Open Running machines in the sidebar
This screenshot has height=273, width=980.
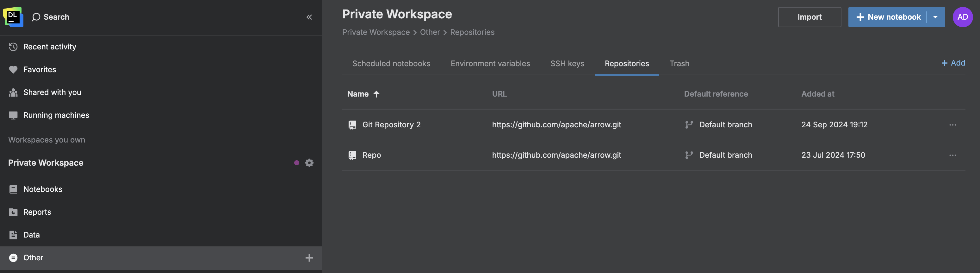56,115
